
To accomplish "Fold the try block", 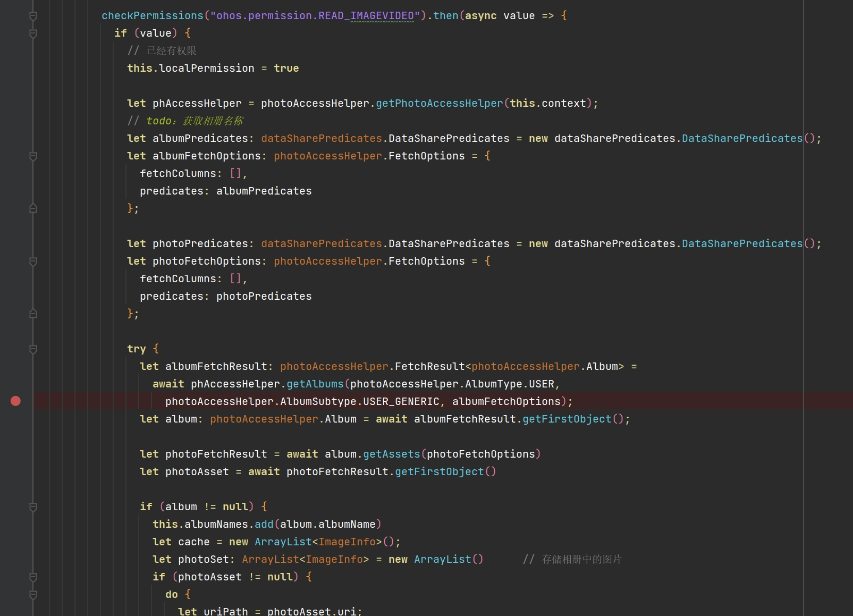I will coord(33,349).
